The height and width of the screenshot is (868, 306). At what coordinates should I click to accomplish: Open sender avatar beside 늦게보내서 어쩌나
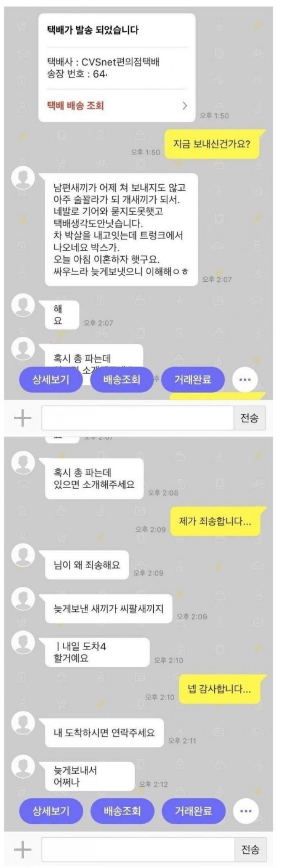23,766
